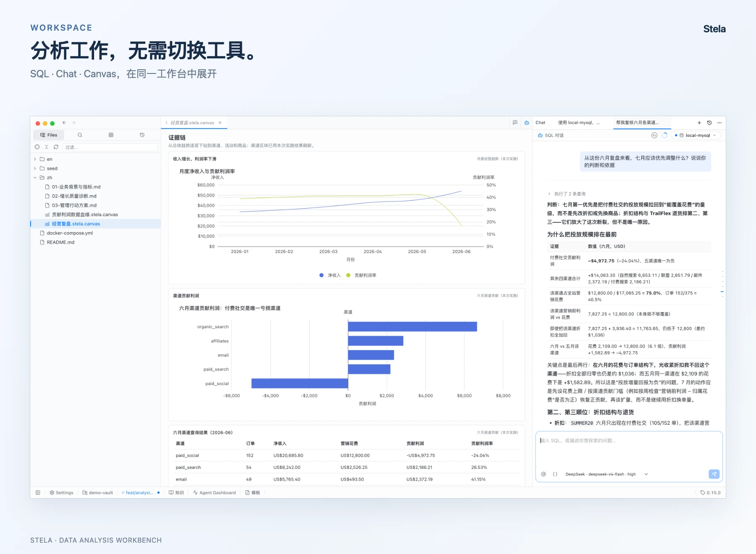
Task: Close the 经营复盘.stela.canvas tab
Action: [220, 123]
